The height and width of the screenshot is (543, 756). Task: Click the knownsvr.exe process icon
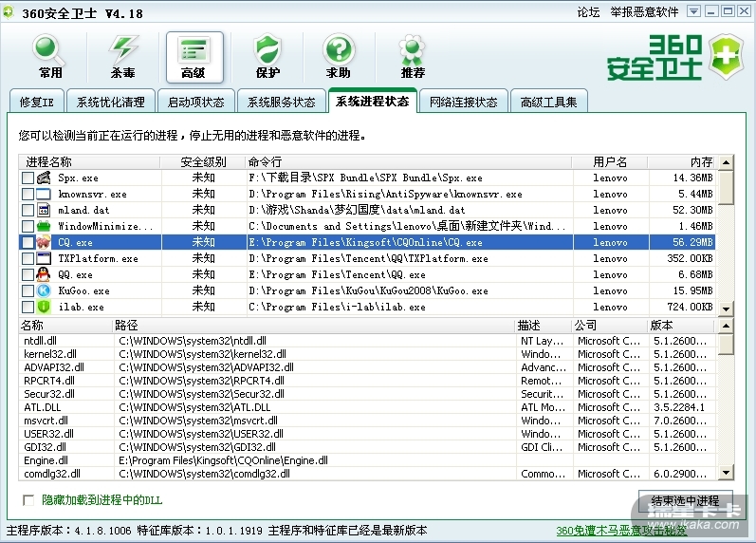(44, 194)
